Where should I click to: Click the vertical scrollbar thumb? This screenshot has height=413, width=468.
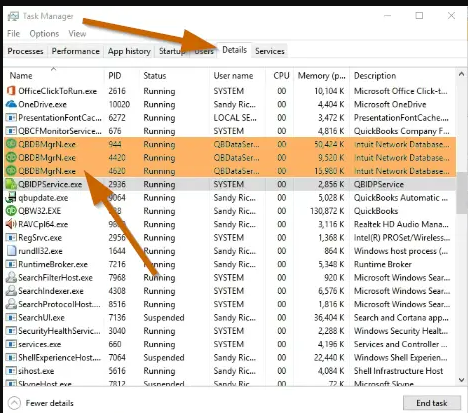461,193
